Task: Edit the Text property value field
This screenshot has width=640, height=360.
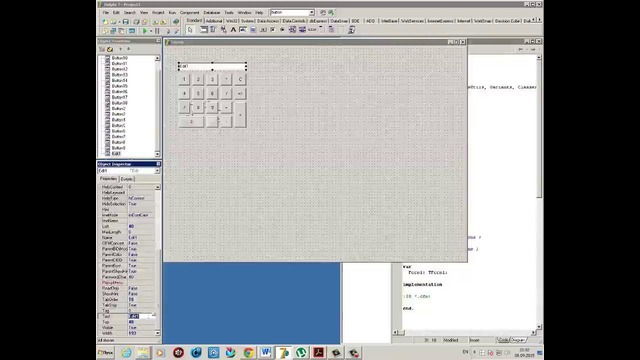Action: pyautogui.click(x=141, y=316)
